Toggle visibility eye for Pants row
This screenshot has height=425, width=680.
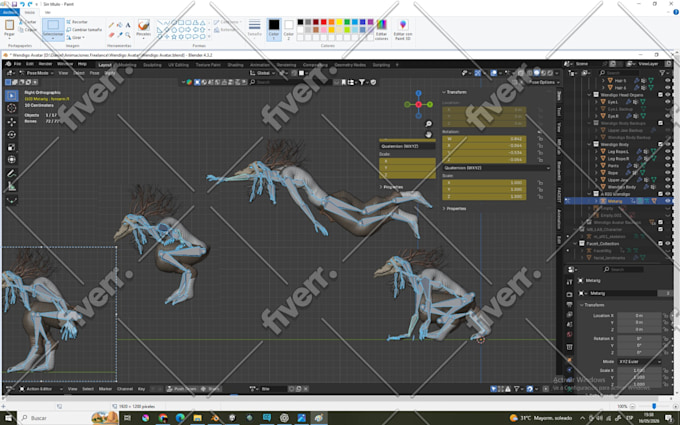pos(668,166)
